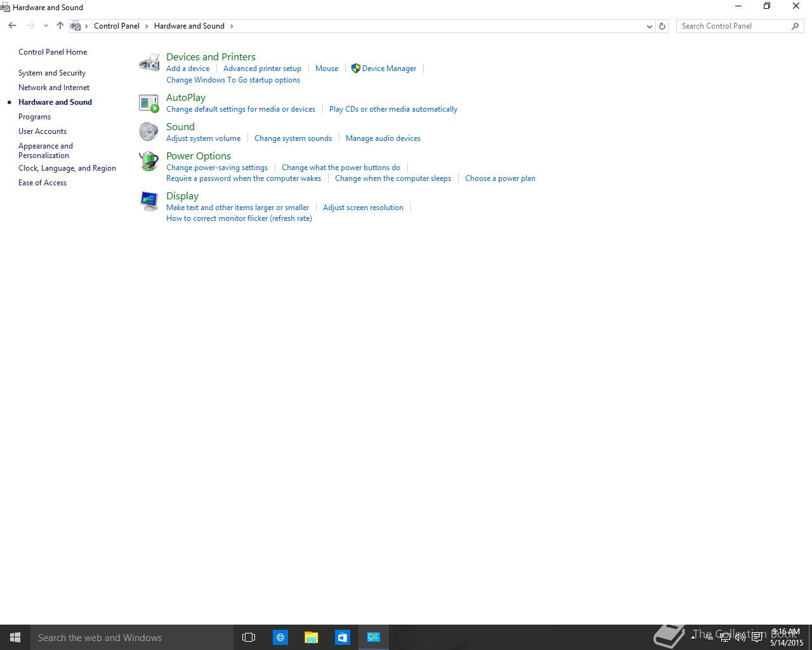Open Clock, Language, and Region
This screenshot has height=650, width=812.
(67, 168)
